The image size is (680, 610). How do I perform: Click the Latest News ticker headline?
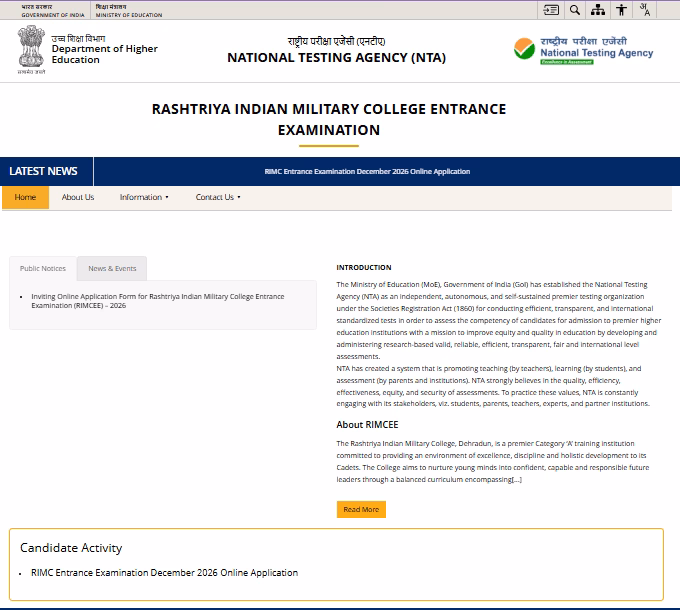pyautogui.click(x=367, y=172)
